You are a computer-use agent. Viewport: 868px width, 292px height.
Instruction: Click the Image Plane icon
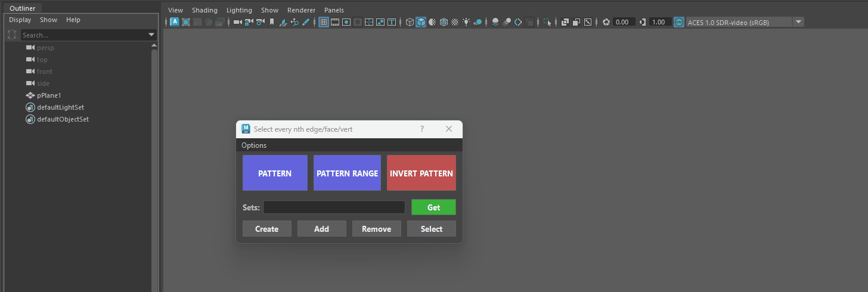point(283,22)
